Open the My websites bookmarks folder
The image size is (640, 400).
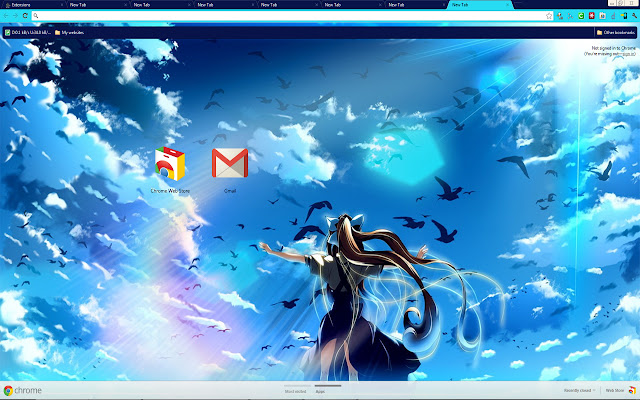[69, 32]
